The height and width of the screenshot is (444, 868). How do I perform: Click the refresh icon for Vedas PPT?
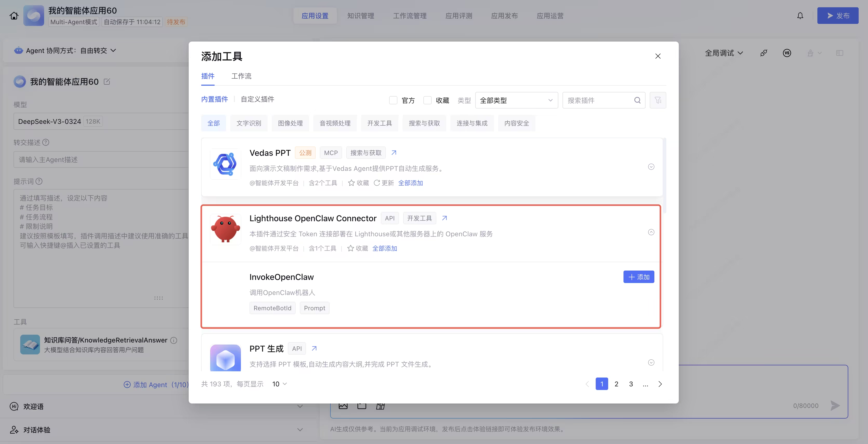pos(377,183)
